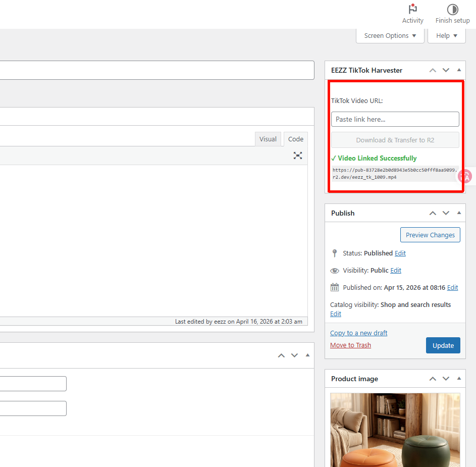Open the Activity panel icon
Viewport: 476px width, 467px height.
[412, 10]
